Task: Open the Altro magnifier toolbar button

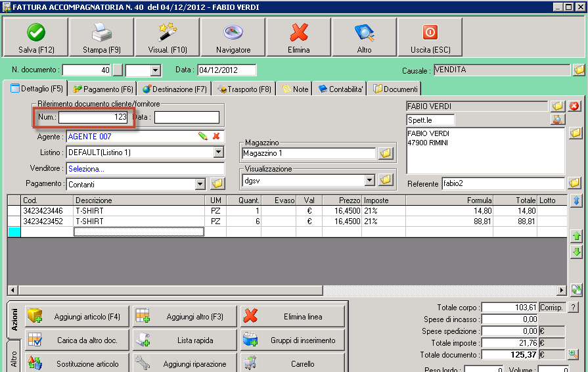Action: coord(364,37)
